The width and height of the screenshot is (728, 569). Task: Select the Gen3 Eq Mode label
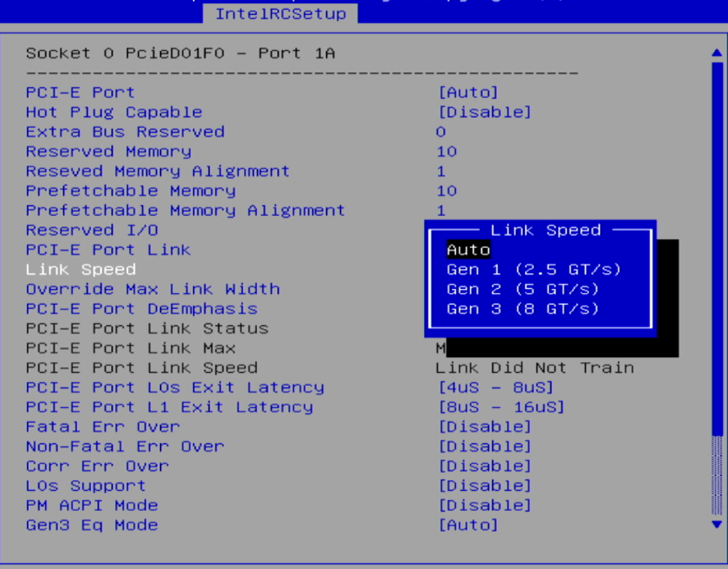coord(92,525)
